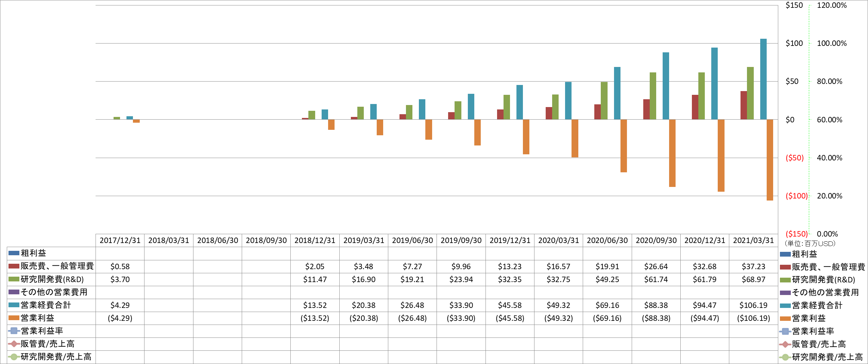Click the 販売費、一般管理費 red legend swatch in left table

[x=14, y=266]
